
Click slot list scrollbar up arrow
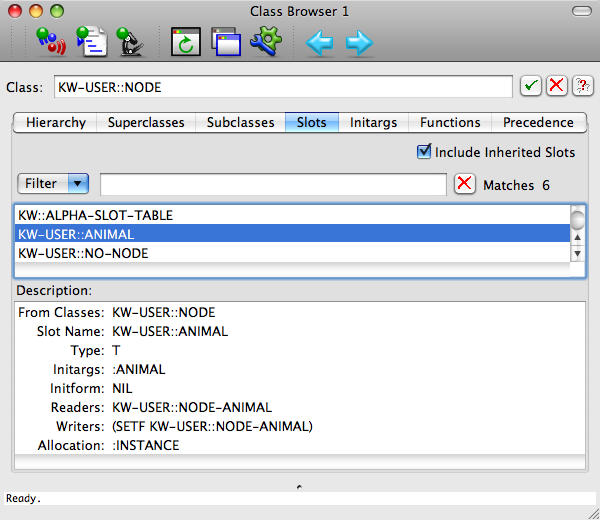click(x=577, y=238)
